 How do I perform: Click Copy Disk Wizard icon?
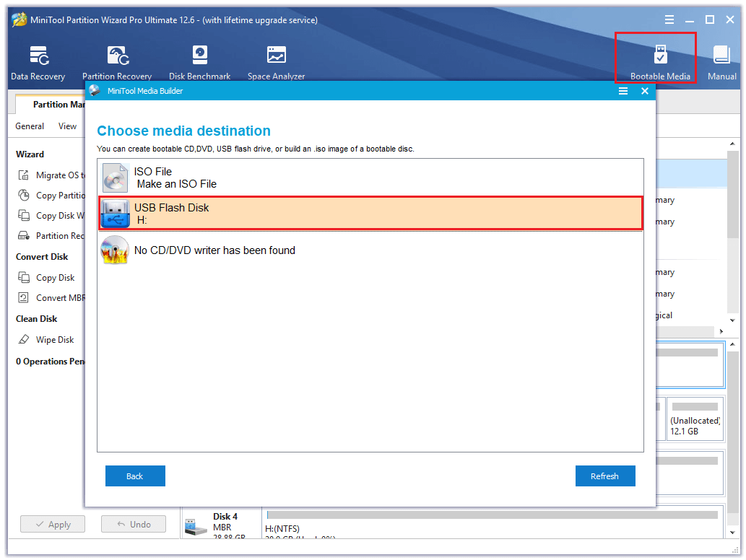(x=23, y=215)
